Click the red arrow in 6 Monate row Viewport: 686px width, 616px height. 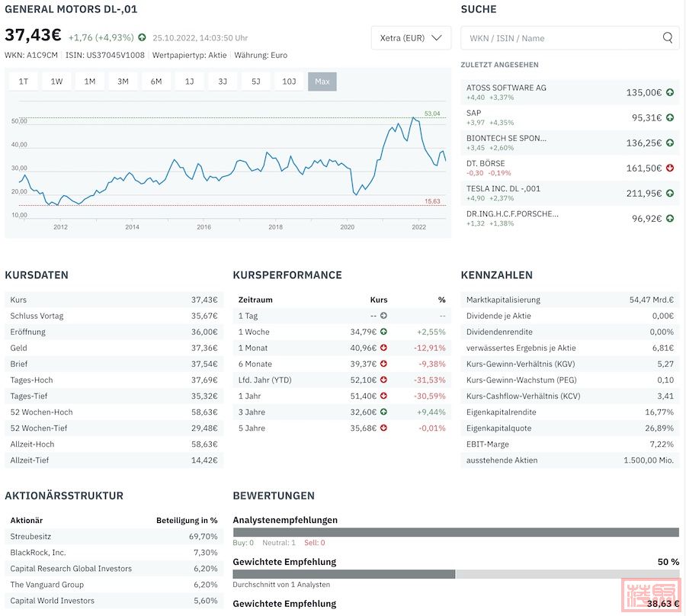pyautogui.click(x=383, y=364)
